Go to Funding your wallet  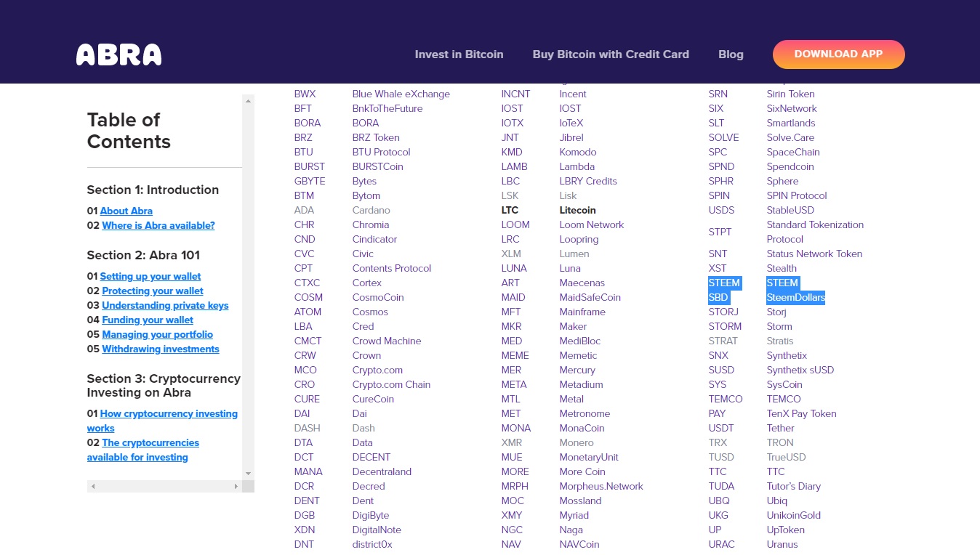tap(148, 320)
